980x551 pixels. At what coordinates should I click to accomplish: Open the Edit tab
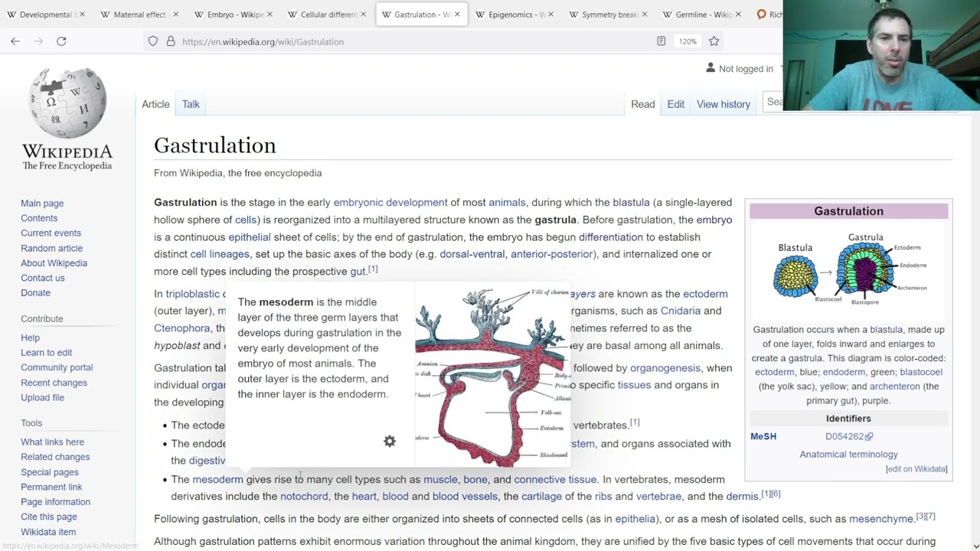675,104
